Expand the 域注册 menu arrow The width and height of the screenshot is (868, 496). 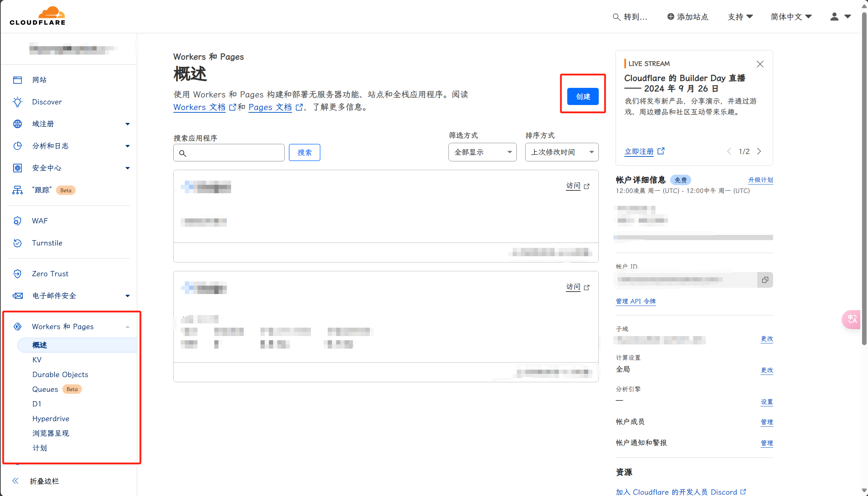coord(127,124)
